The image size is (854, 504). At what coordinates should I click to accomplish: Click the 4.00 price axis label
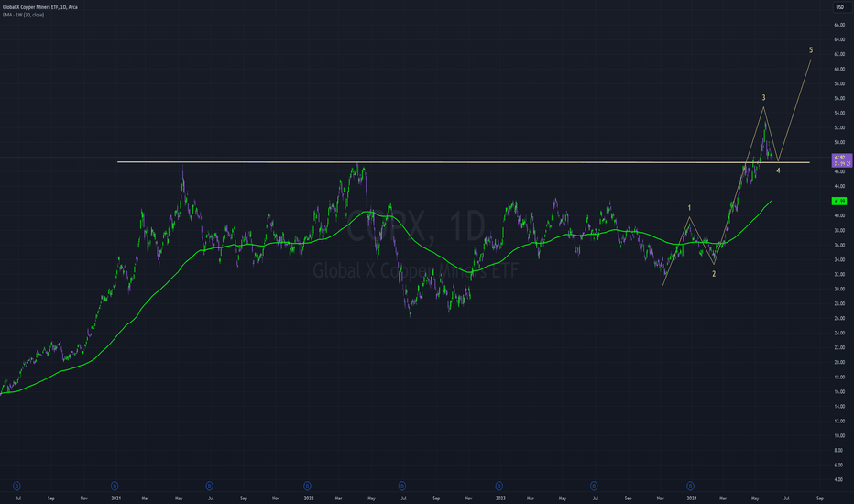click(x=839, y=480)
